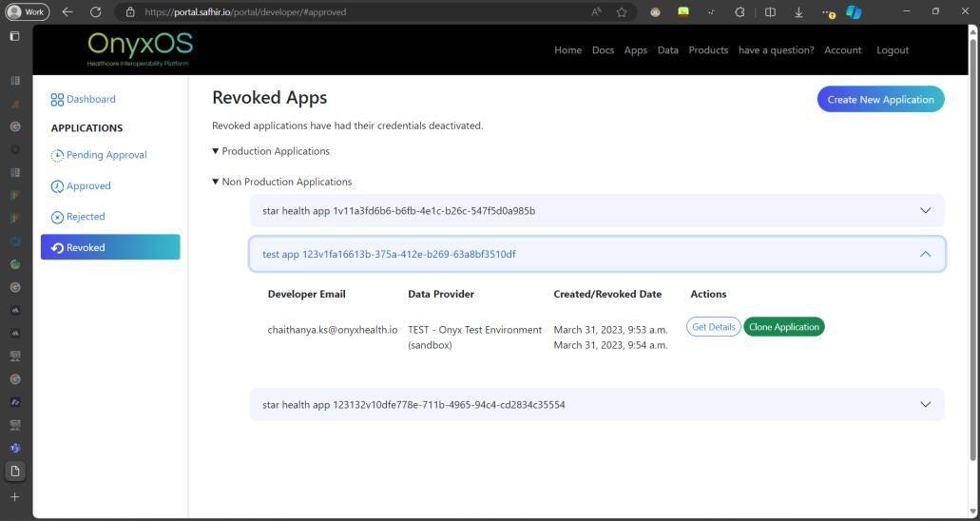
Task: Add page to favorites with star icon
Action: click(x=622, y=12)
